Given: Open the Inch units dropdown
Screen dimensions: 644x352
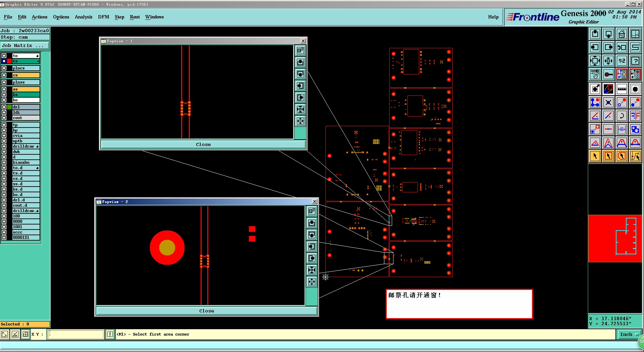Looking at the screenshot, I should (629, 334).
